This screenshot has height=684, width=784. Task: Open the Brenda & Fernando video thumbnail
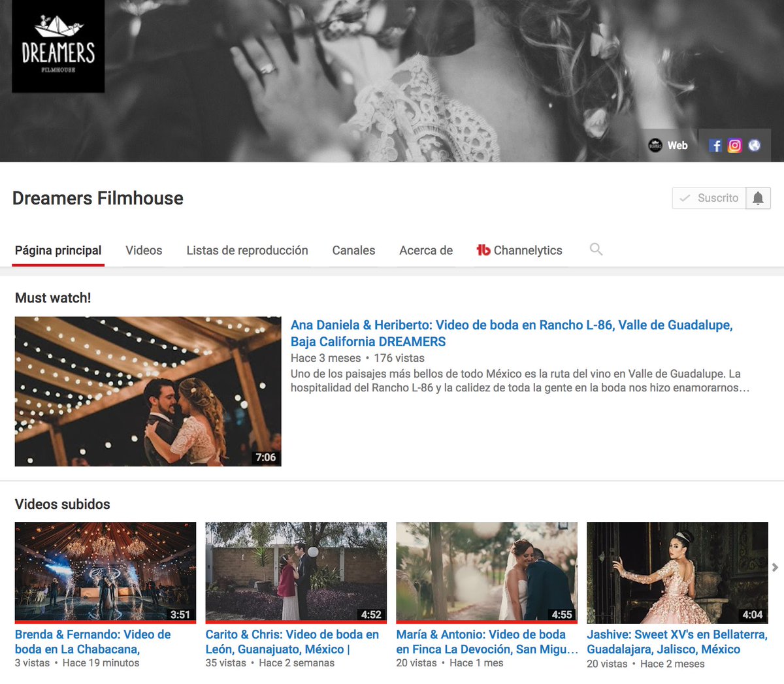105,572
